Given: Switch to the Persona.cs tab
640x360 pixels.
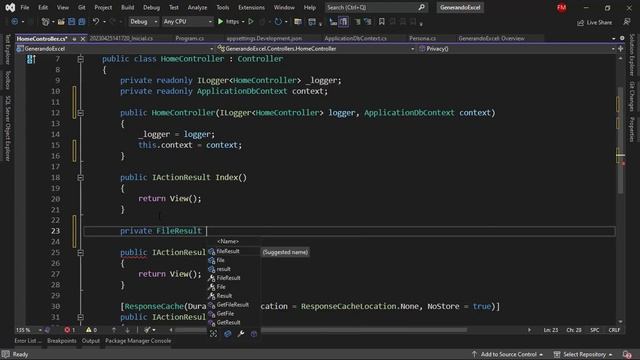Looking at the screenshot, I should tap(422, 38).
